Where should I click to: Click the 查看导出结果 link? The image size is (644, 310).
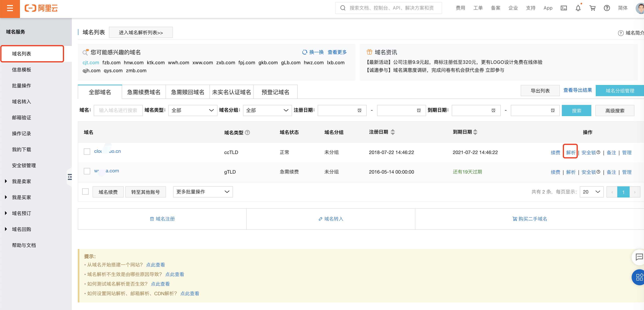click(x=578, y=90)
